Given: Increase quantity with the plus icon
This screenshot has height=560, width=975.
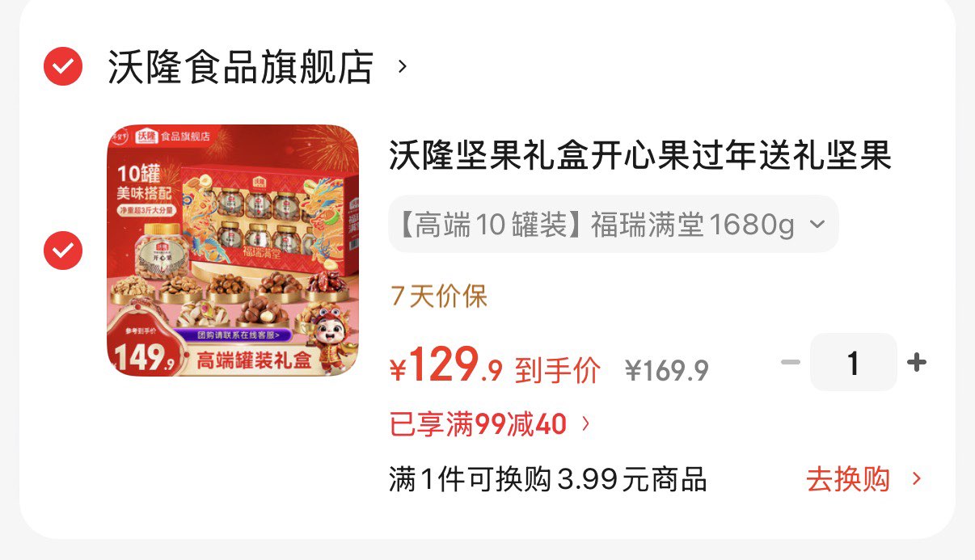Looking at the screenshot, I should 916,363.
